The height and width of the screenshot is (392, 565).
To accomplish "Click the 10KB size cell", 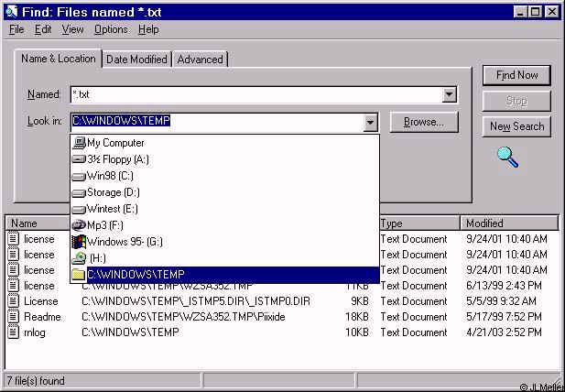I will coord(357,332).
